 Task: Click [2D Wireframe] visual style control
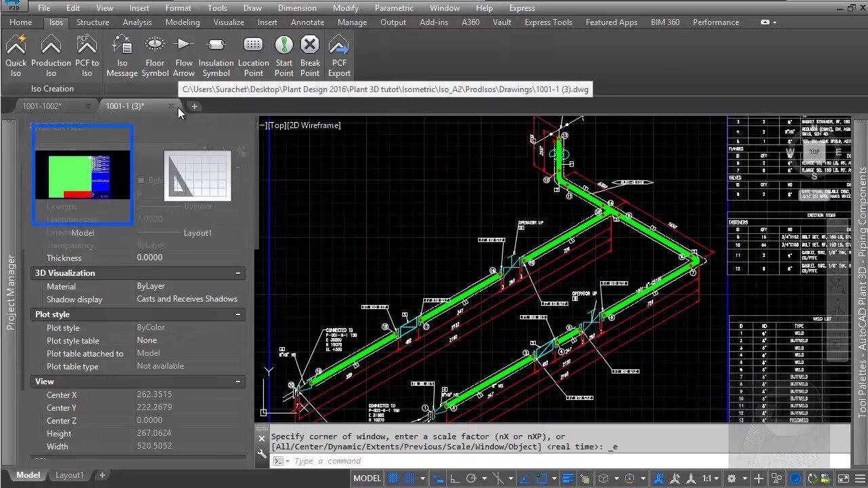pyautogui.click(x=314, y=125)
